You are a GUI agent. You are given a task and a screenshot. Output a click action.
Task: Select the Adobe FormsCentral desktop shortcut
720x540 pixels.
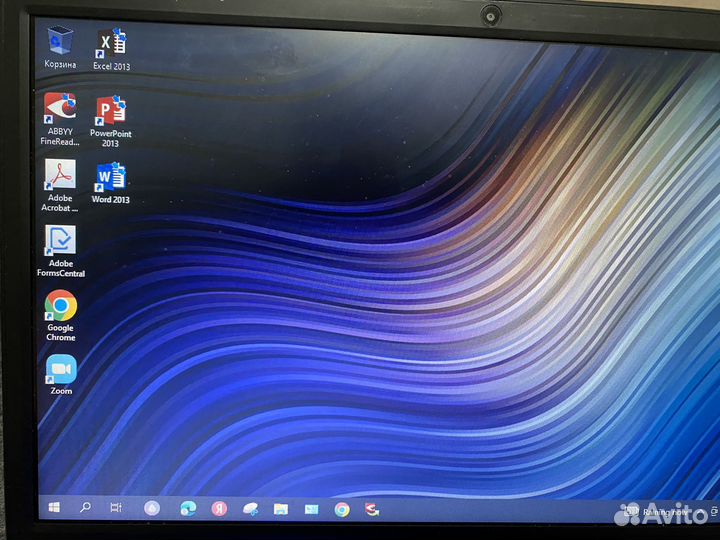(x=61, y=251)
